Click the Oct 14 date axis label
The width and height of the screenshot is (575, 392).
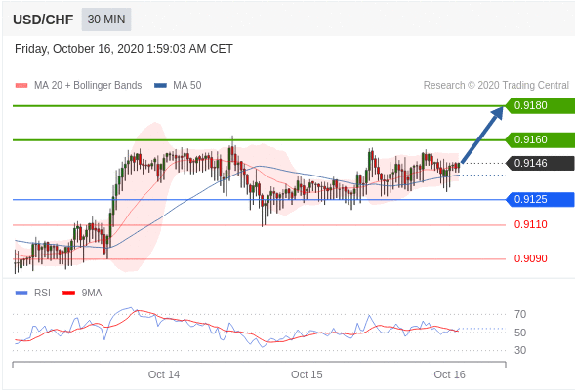[x=164, y=374]
